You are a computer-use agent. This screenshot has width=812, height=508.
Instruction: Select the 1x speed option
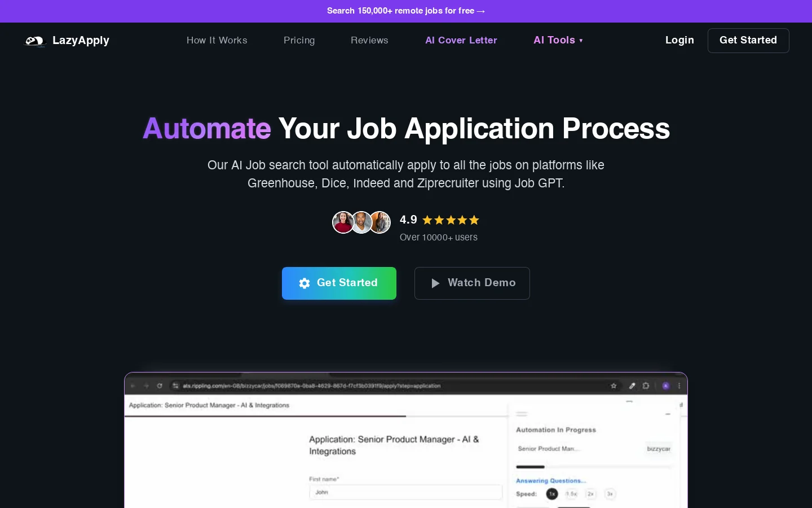click(552, 494)
